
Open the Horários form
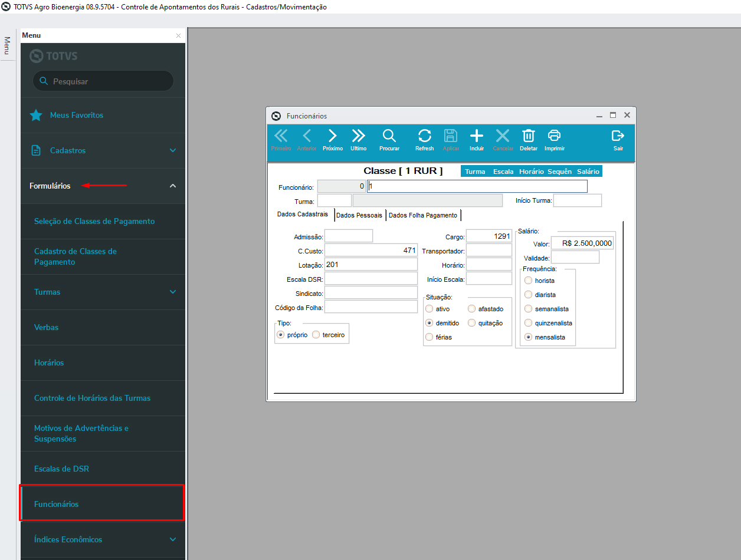[103, 363]
